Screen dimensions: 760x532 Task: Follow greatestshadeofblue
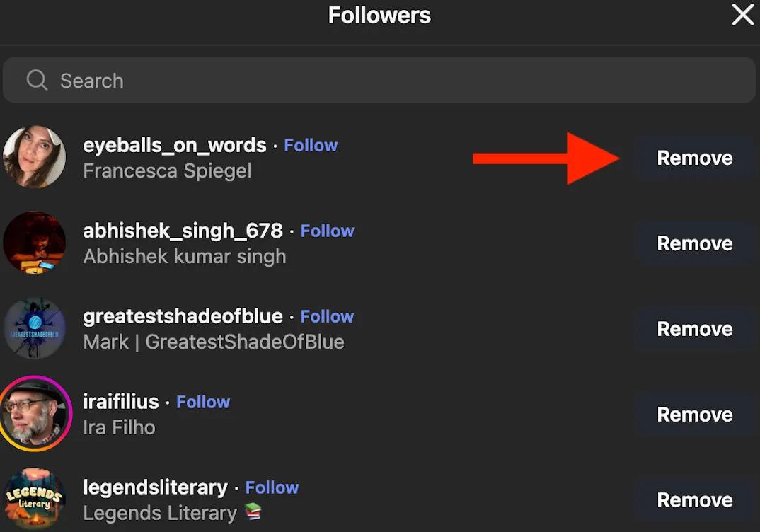pyautogui.click(x=327, y=316)
